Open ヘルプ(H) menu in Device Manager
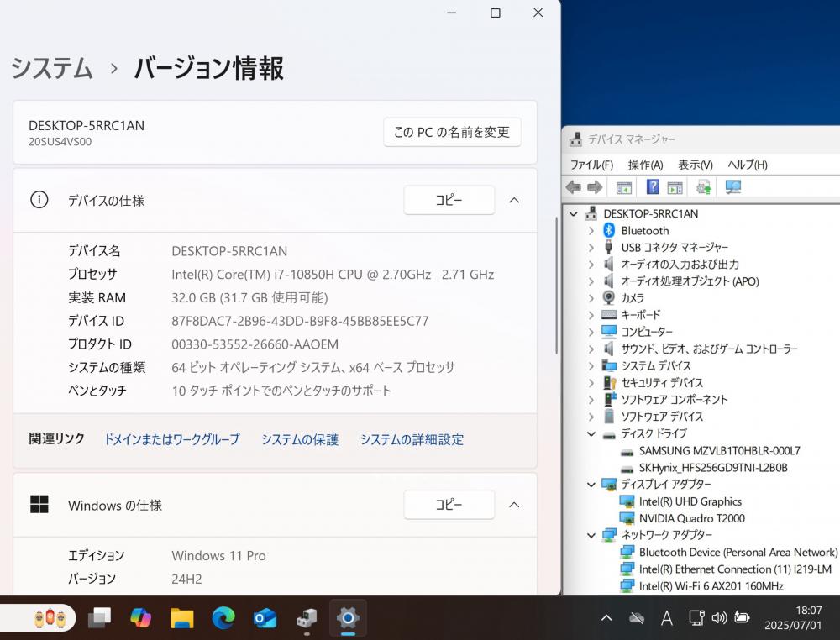Screen dimensions: 840x640 [x=748, y=165]
